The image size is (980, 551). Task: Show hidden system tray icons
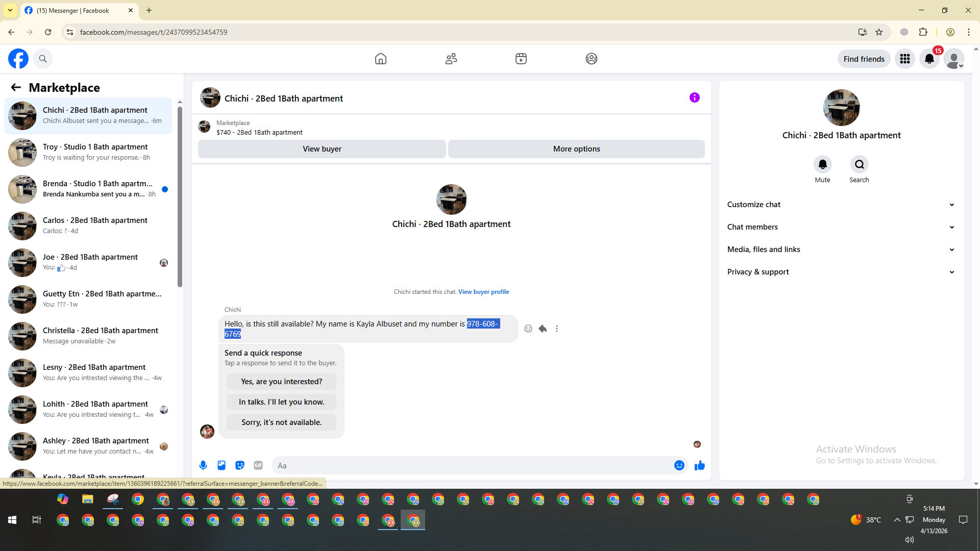tap(897, 520)
